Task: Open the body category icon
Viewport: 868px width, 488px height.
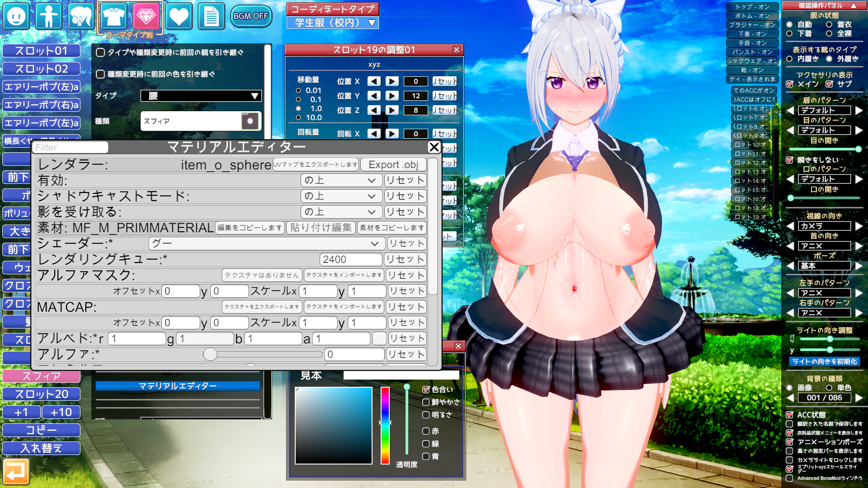Action: [49, 17]
